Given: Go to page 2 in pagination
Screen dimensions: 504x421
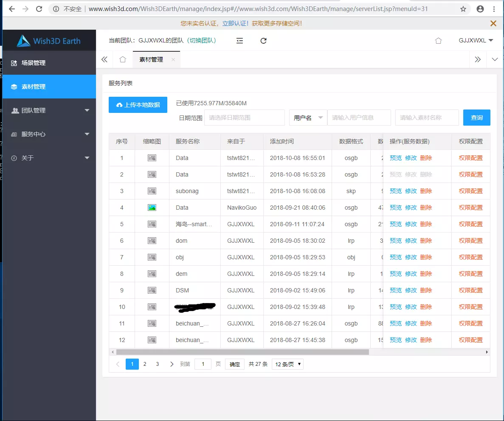Looking at the screenshot, I should [145, 364].
